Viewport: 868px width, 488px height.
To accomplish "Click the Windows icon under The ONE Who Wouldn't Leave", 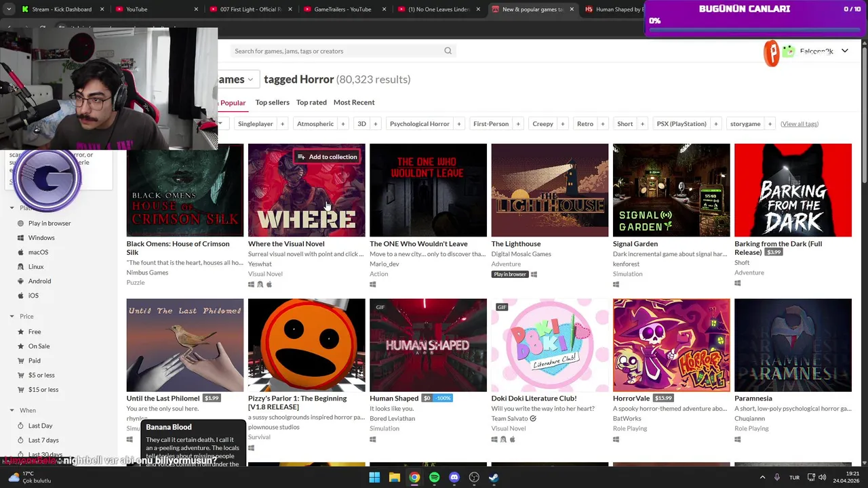I will pyautogui.click(x=373, y=285).
